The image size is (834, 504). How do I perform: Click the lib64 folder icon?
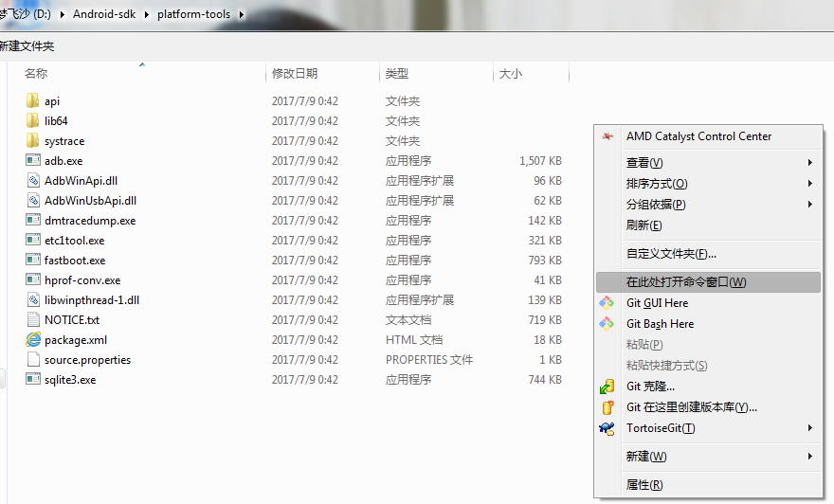tap(32, 120)
